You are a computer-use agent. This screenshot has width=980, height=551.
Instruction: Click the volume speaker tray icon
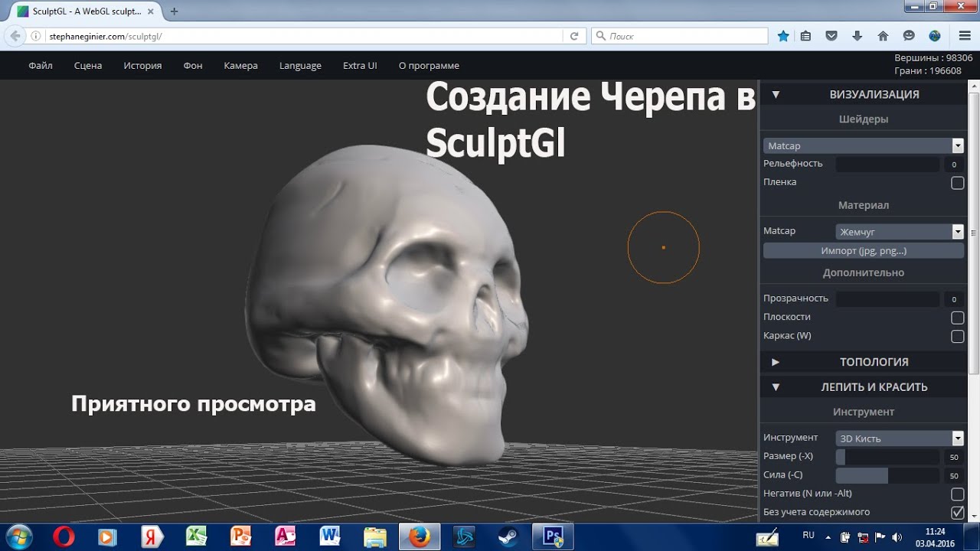pyautogui.click(x=897, y=537)
